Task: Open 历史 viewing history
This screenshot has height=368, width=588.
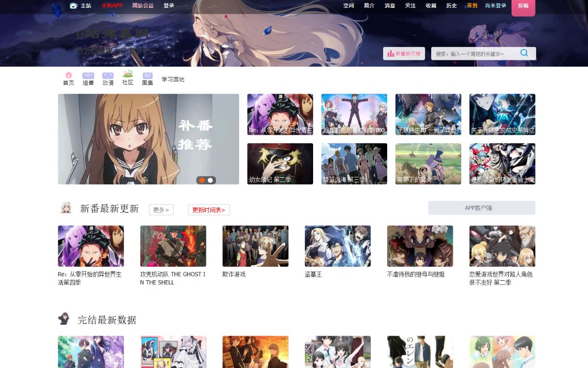Action: tap(451, 6)
